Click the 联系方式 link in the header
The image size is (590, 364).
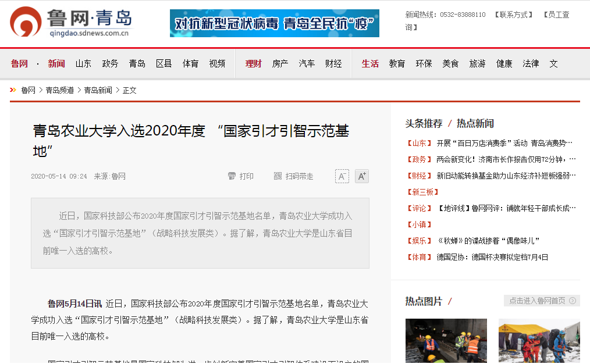[513, 15]
